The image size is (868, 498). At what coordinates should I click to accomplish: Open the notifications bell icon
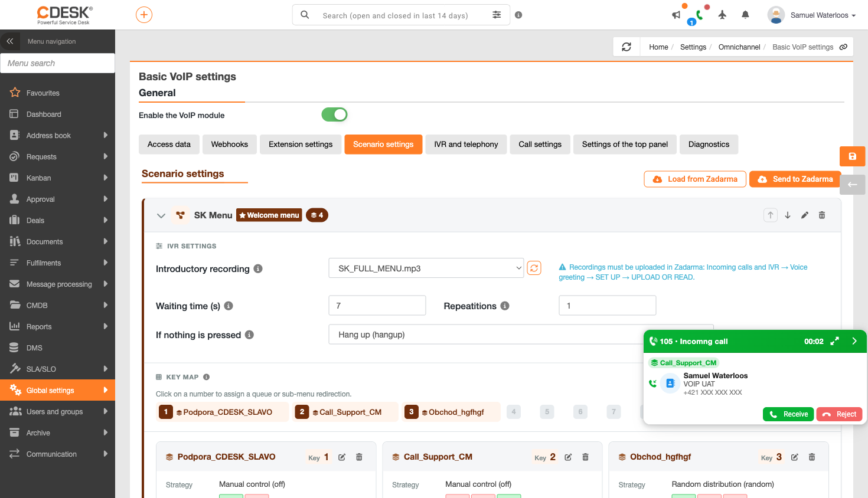coord(745,15)
